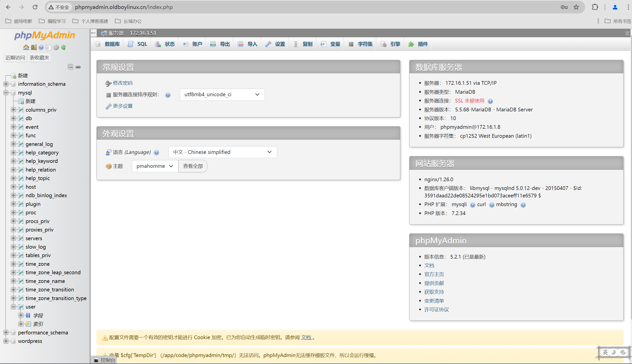Image resolution: width=632 pixels, height=364 pixels.
Task: Click 文档 link in cookie warning message
Action: 306,337
